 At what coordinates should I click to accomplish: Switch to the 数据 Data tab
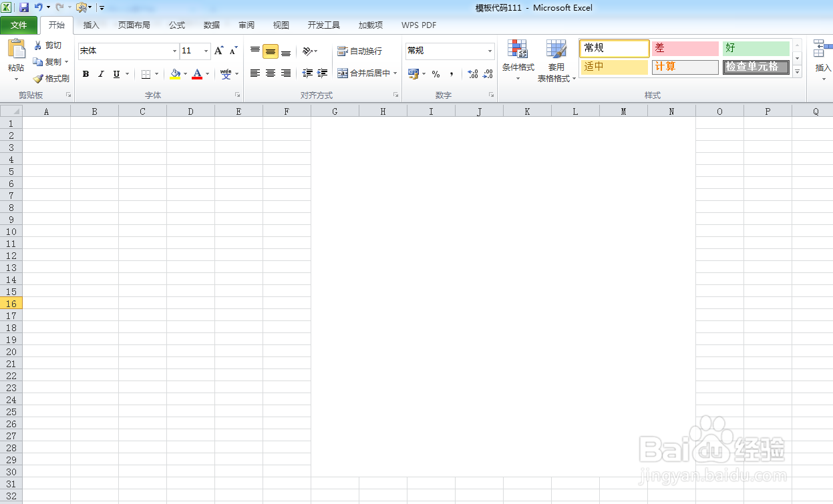(x=212, y=25)
